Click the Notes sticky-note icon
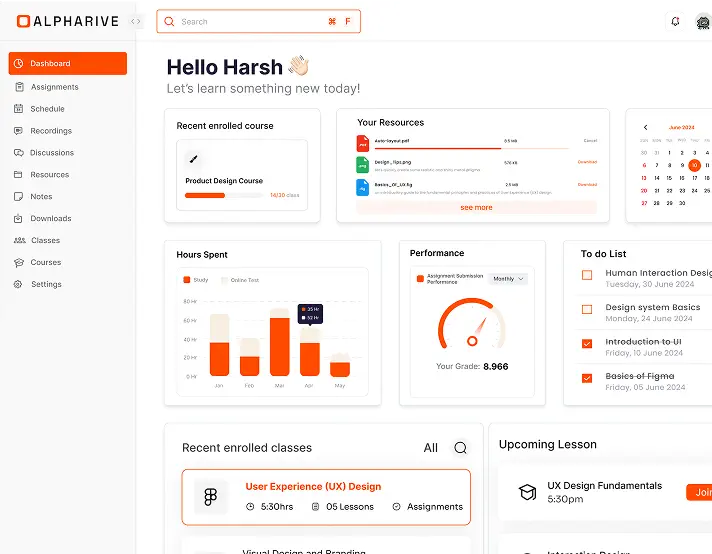The width and height of the screenshot is (712, 554). pos(18,197)
